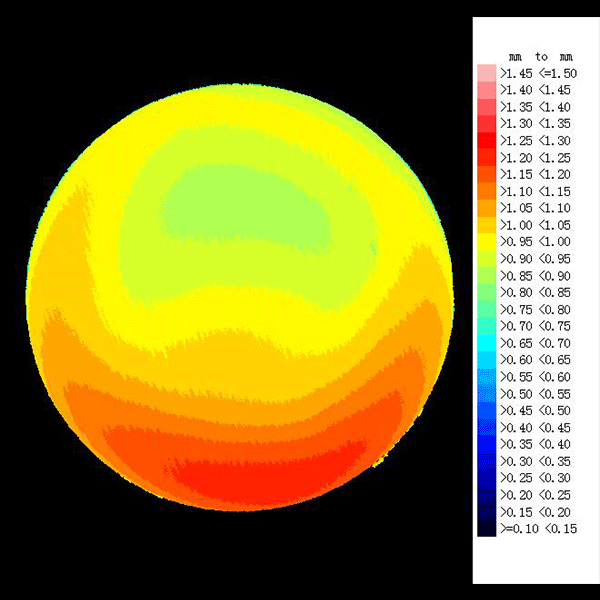Select the swatch for 0.30 to 0.35

coord(486,461)
